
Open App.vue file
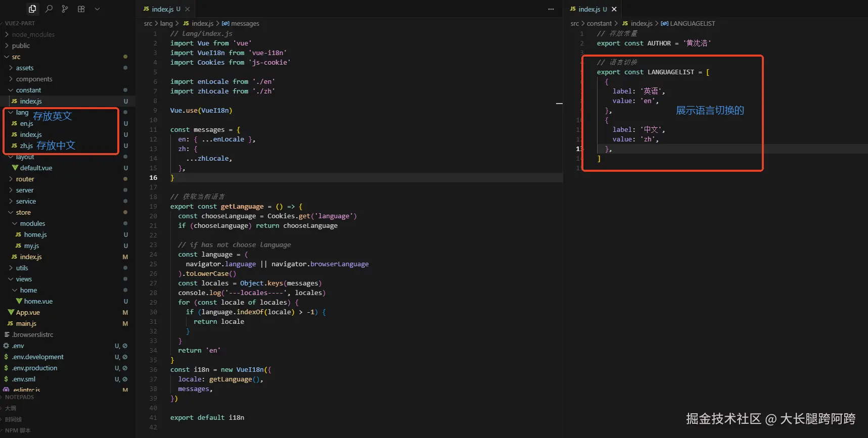coord(68,312)
